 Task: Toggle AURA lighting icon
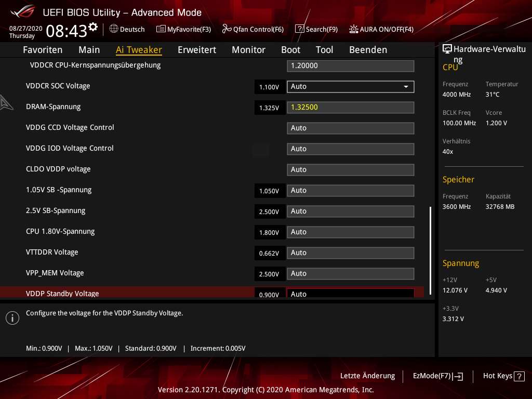pyautogui.click(x=353, y=29)
